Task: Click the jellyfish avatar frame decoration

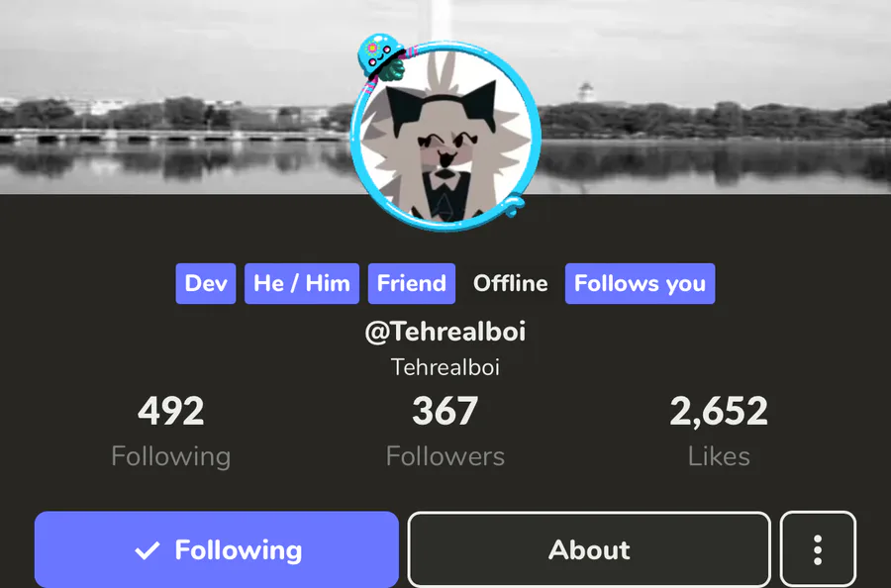Action: coord(381,56)
